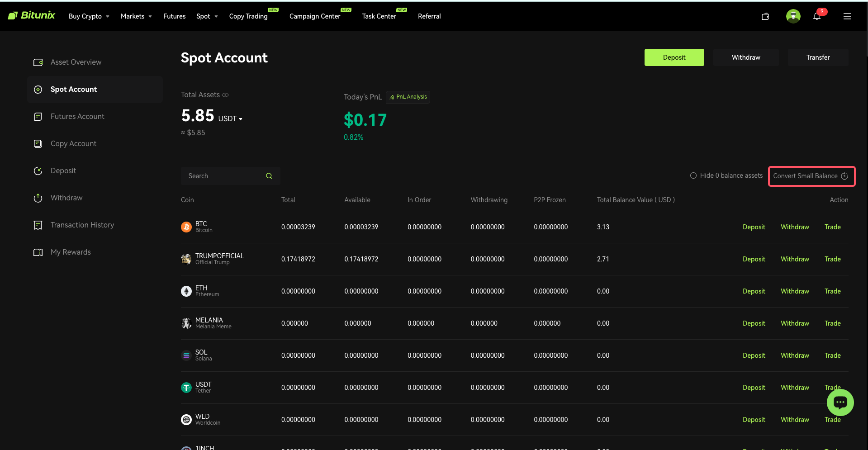Click the USDT Tether coin icon

click(x=186, y=388)
